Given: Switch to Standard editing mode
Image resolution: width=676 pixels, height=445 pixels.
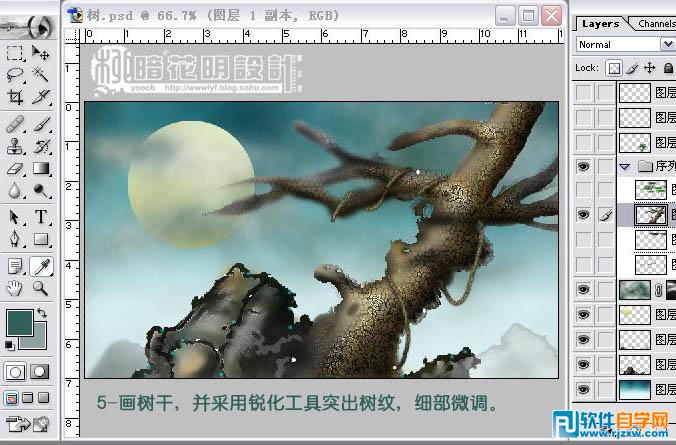Looking at the screenshot, I should (x=15, y=372).
